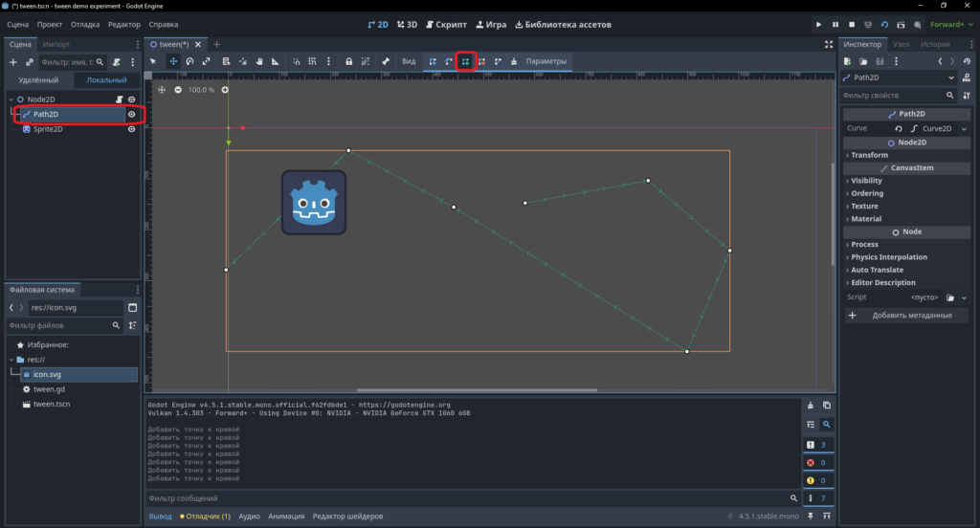980x528 pixels.
Task: Click the Delete Point curve tool
Action: pos(482,61)
